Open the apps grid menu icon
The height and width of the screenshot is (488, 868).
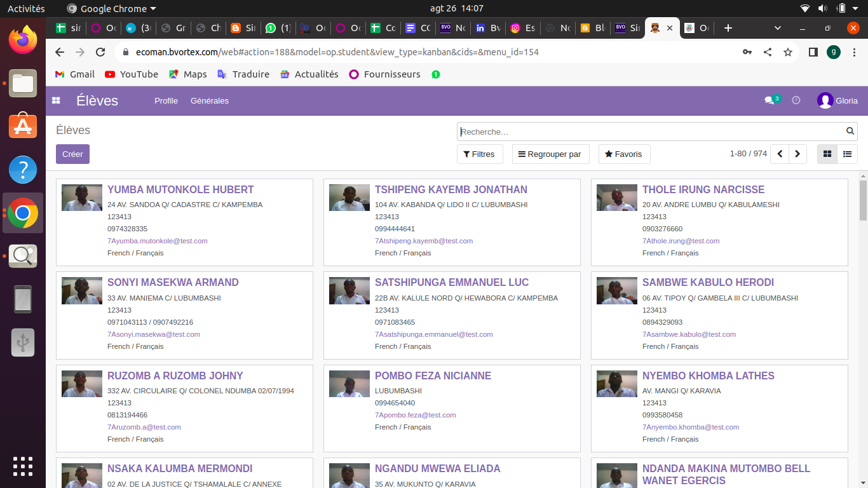[56, 100]
